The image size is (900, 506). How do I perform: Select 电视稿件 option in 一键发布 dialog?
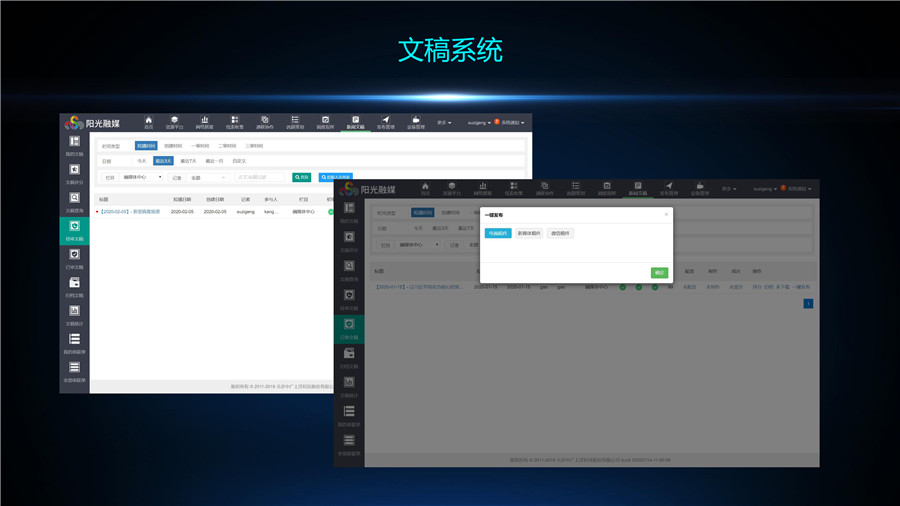click(x=498, y=233)
